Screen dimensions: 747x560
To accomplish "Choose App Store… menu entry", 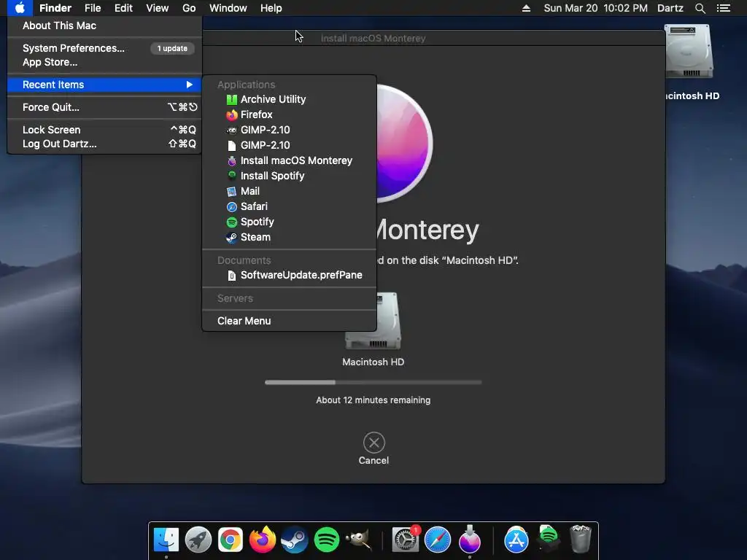I will (104, 63).
